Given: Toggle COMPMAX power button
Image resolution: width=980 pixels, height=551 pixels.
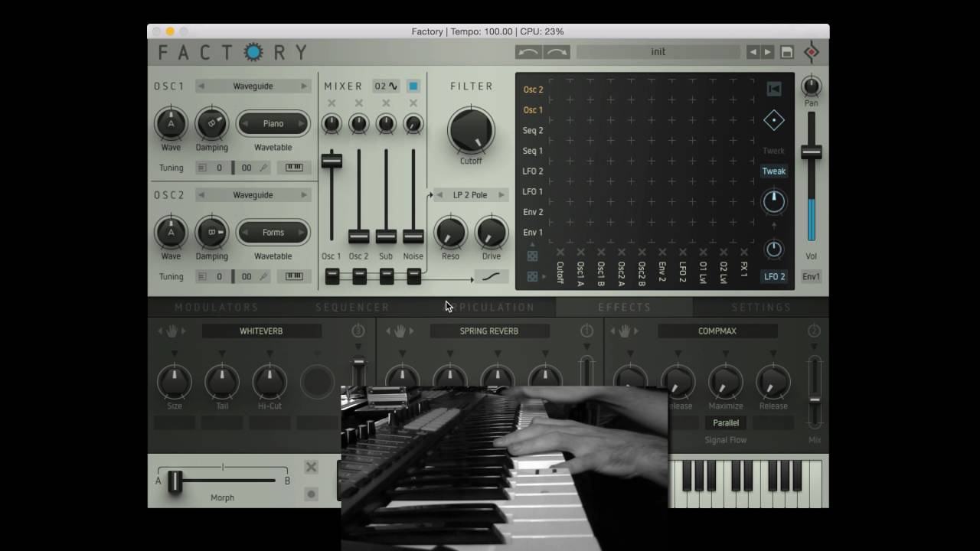Looking at the screenshot, I should [x=814, y=331].
